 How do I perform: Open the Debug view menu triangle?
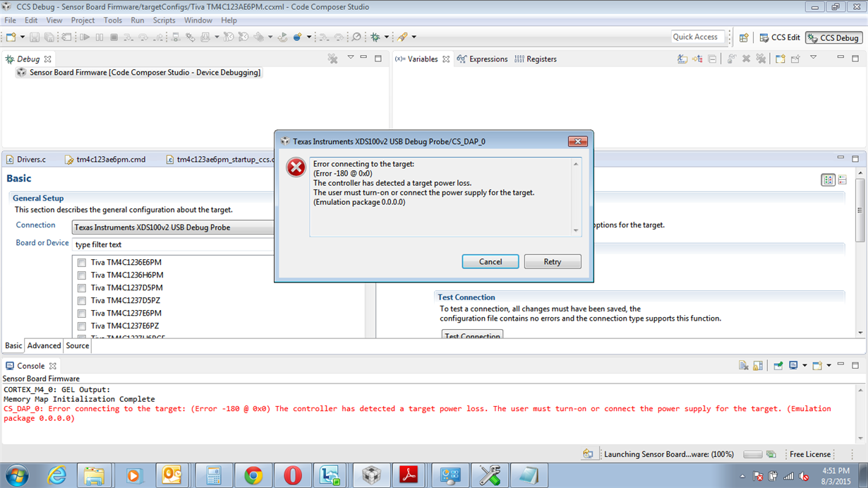pos(350,58)
